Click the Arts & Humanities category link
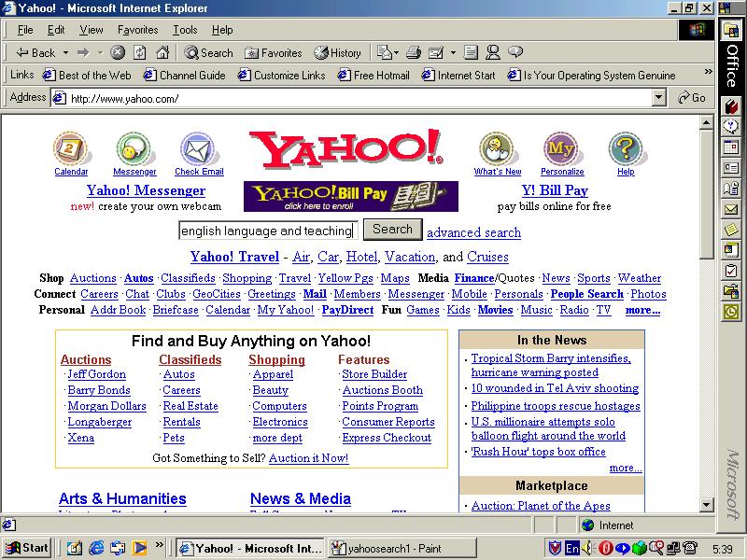747x560 pixels. coord(122,498)
